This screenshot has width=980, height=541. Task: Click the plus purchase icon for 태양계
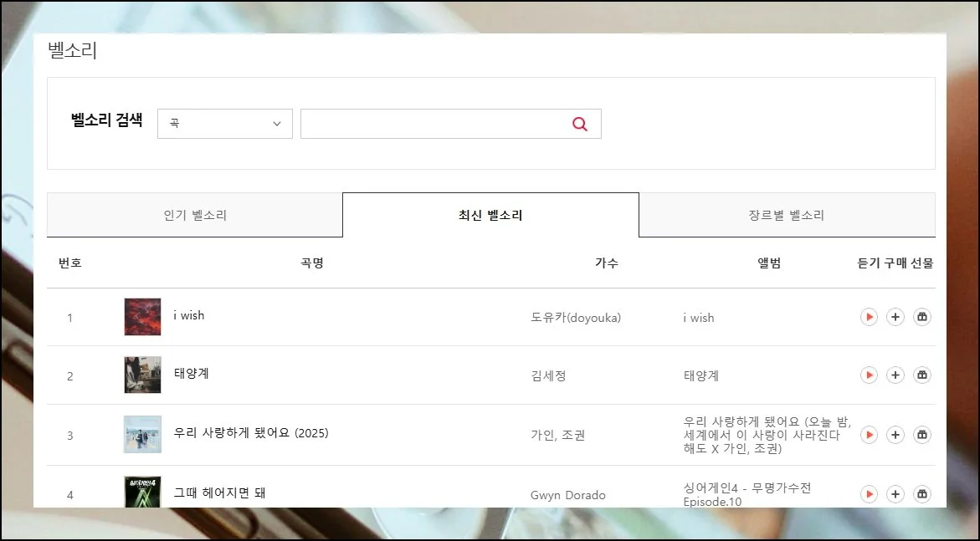(895, 375)
